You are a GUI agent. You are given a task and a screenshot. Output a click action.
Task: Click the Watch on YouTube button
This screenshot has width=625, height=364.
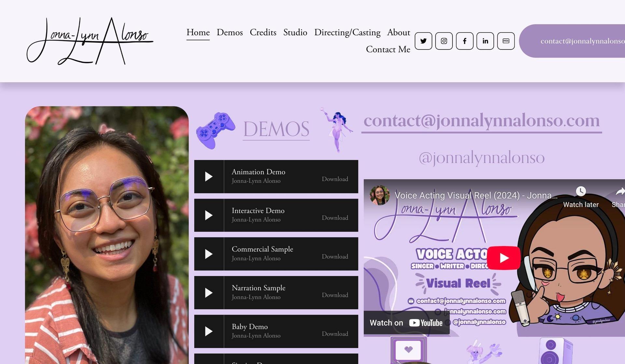pyautogui.click(x=406, y=323)
